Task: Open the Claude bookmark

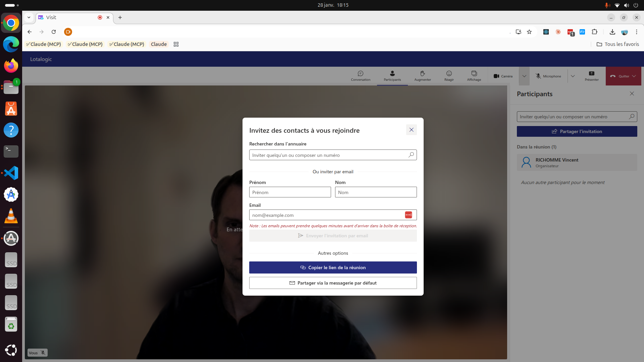Action: pos(159,44)
